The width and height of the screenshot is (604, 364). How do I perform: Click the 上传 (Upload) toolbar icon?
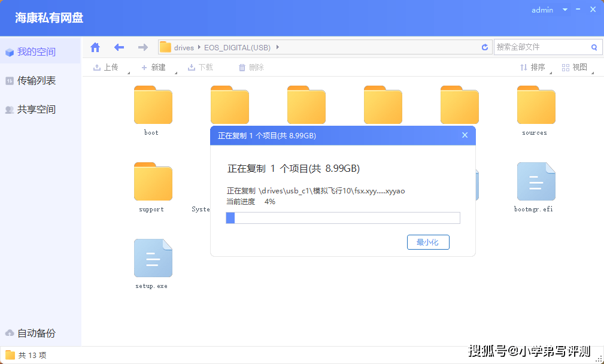[97, 67]
